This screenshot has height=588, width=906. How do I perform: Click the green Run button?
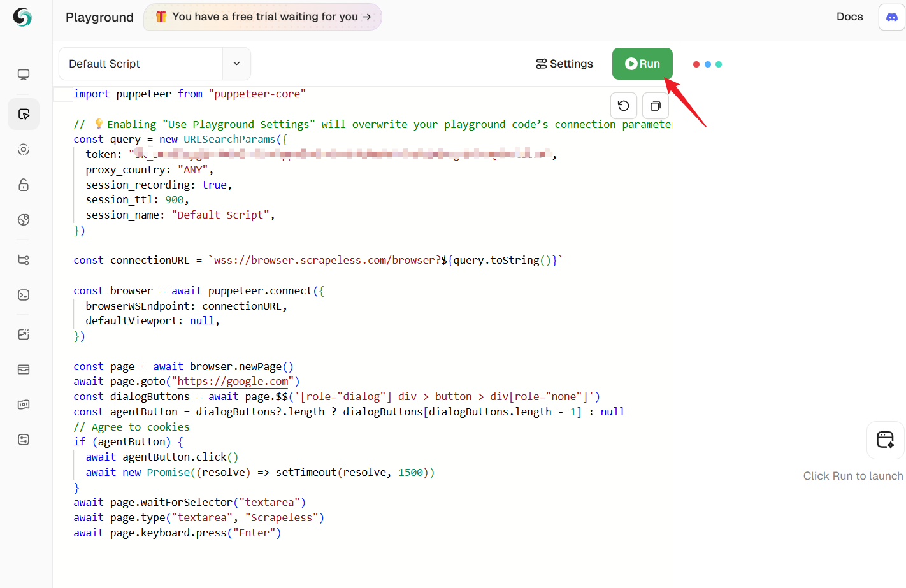642,64
